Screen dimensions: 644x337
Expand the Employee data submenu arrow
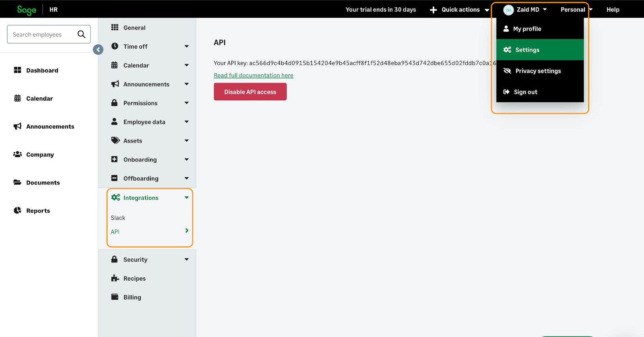(187, 122)
